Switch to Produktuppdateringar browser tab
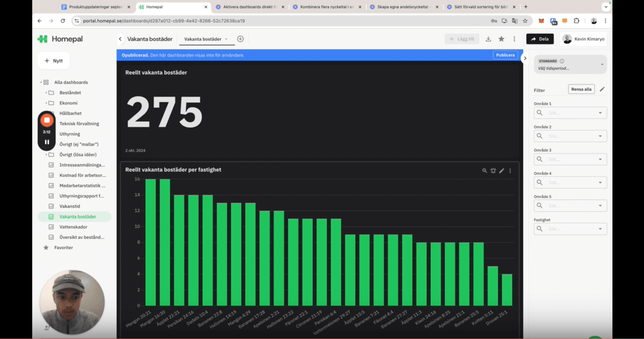 (x=96, y=7)
